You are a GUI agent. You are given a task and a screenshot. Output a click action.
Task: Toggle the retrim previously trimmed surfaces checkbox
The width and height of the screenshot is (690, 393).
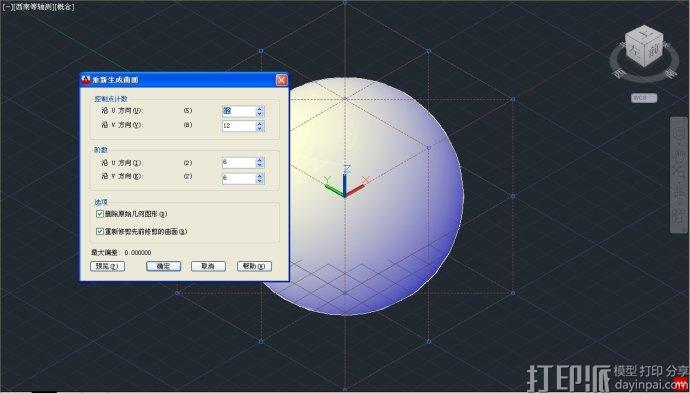[x=100, y=231]
